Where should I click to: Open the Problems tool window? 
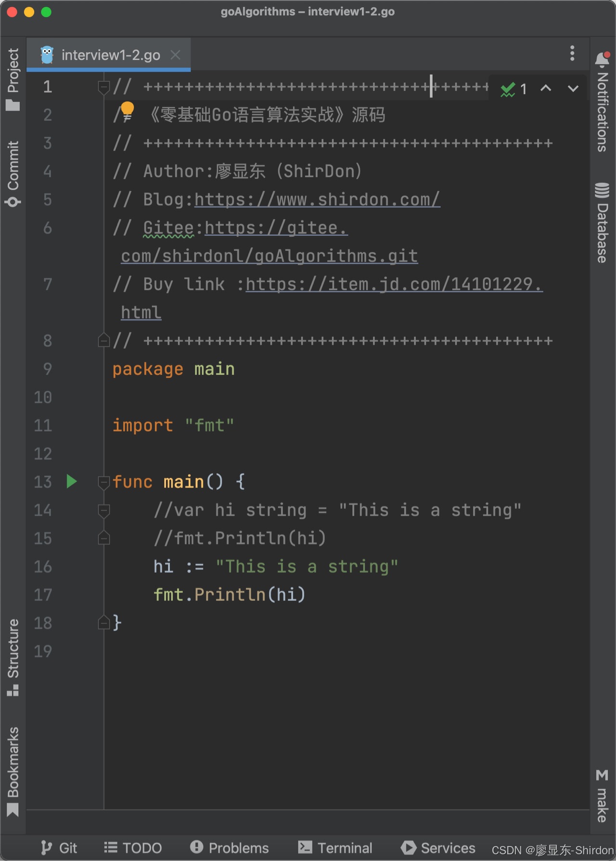tap(229, 848)
